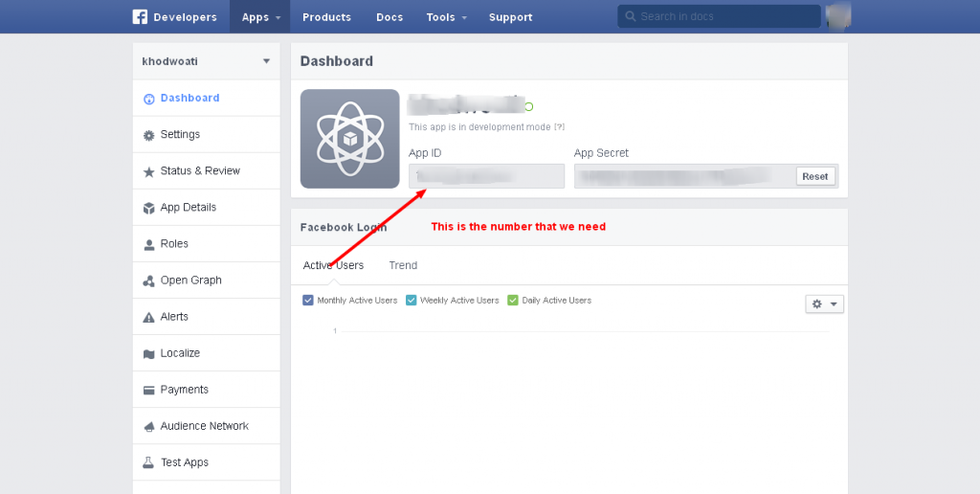Click the Reset app secret button
Screen dimensions: 980x494
tap(815, 176)
